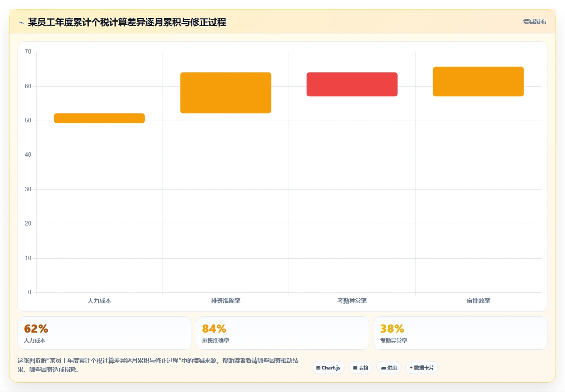Click the y-axis value 50
The image size is (565, 392).
coord(28,121)
